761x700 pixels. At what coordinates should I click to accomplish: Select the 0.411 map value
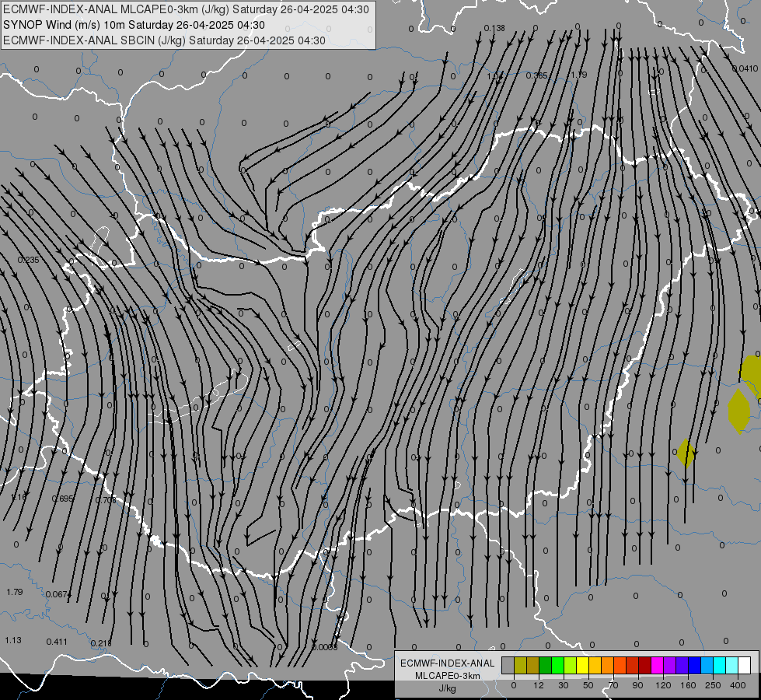[57, 642]
